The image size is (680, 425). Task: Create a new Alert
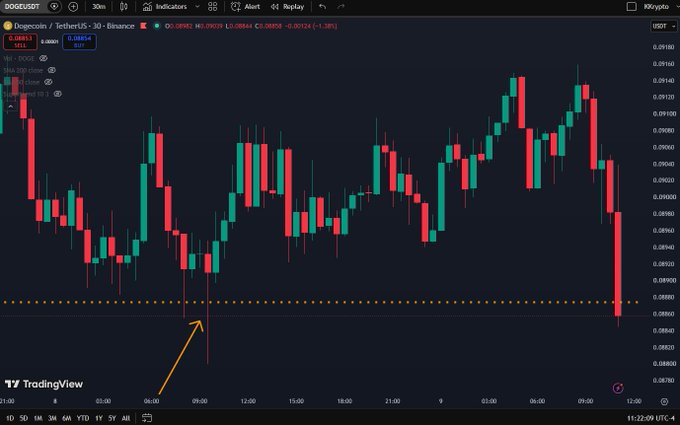[x=245, y=7]
